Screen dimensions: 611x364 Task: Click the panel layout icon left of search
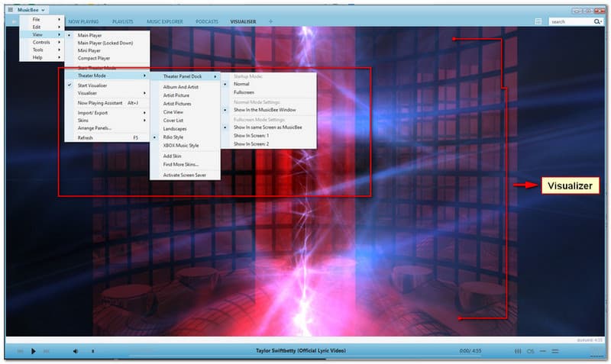(538, 22)
